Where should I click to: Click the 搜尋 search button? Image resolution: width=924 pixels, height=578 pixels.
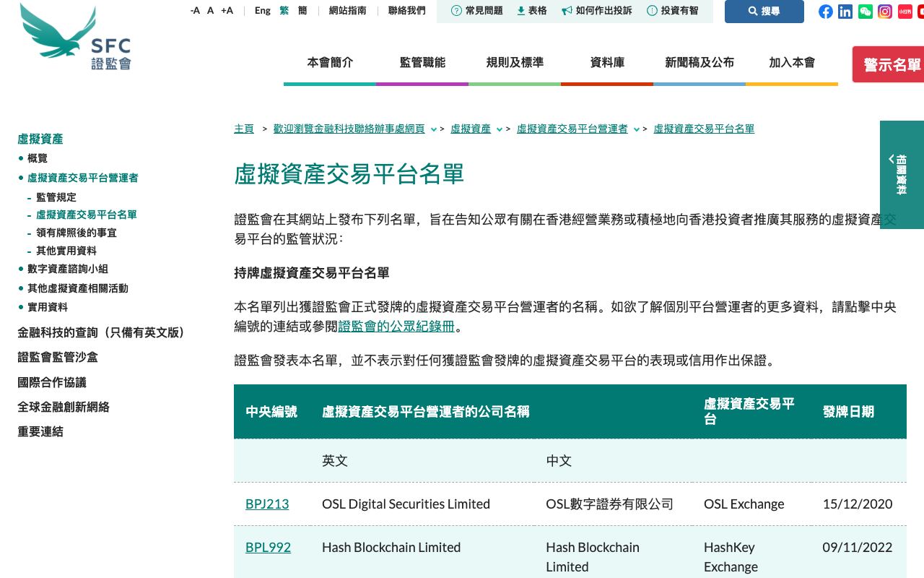pos(764,12)
